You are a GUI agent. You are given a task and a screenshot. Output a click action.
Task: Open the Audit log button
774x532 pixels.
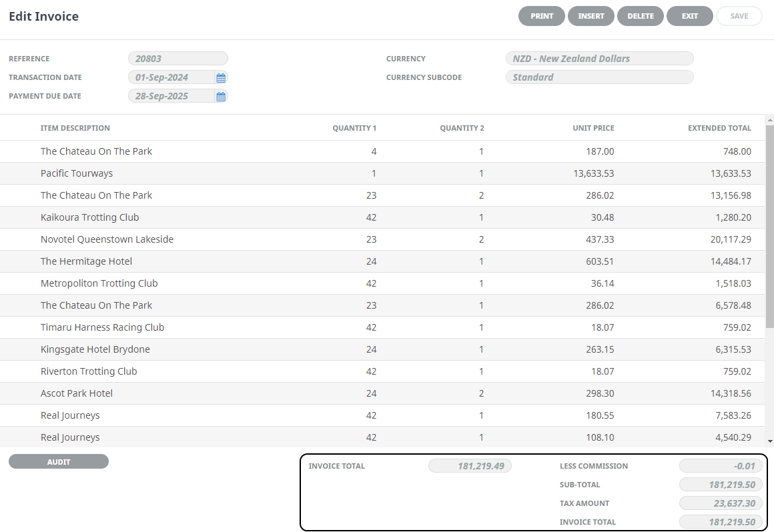59,461
